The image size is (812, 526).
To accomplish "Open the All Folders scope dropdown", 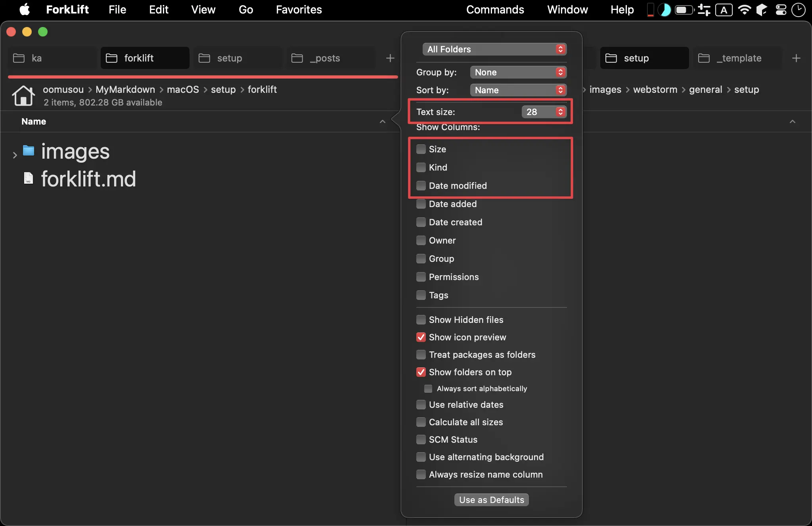I will [494, 49].
